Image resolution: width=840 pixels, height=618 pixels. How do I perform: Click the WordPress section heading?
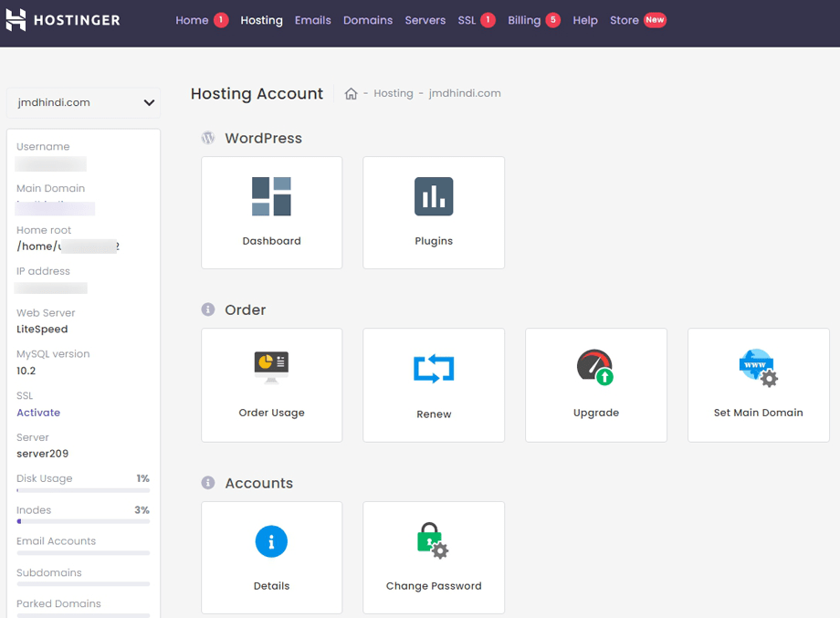264,138
